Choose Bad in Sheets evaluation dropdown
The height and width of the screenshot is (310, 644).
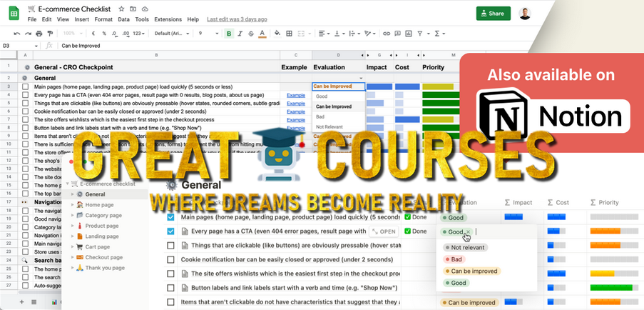point(339,116)
